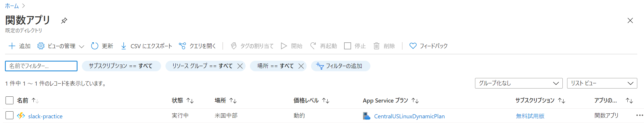Click the slack-practice function app icon

pos(21,116)
